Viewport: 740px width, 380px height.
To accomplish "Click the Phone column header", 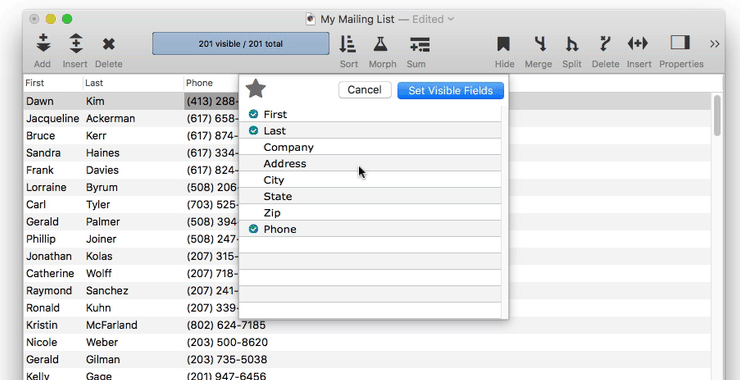I will pos(199,83).
